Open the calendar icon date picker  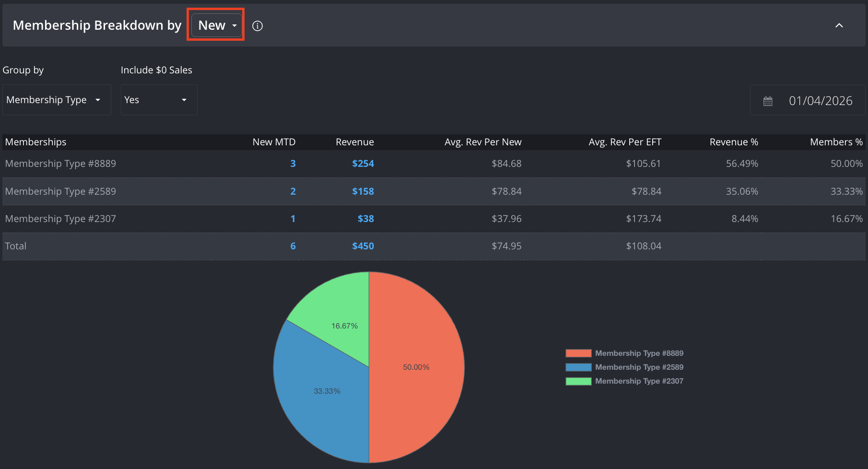point(768,101)
